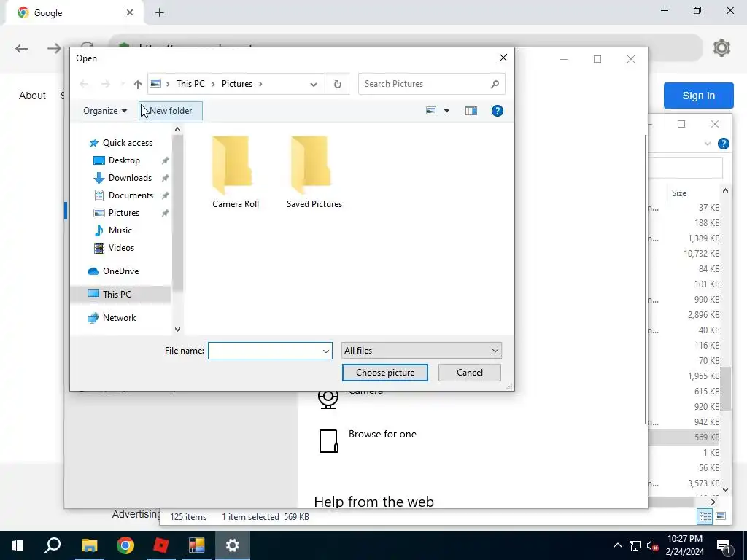Switch Explorer to details view icon
The image size is (747, 560).
coord(705,516)
